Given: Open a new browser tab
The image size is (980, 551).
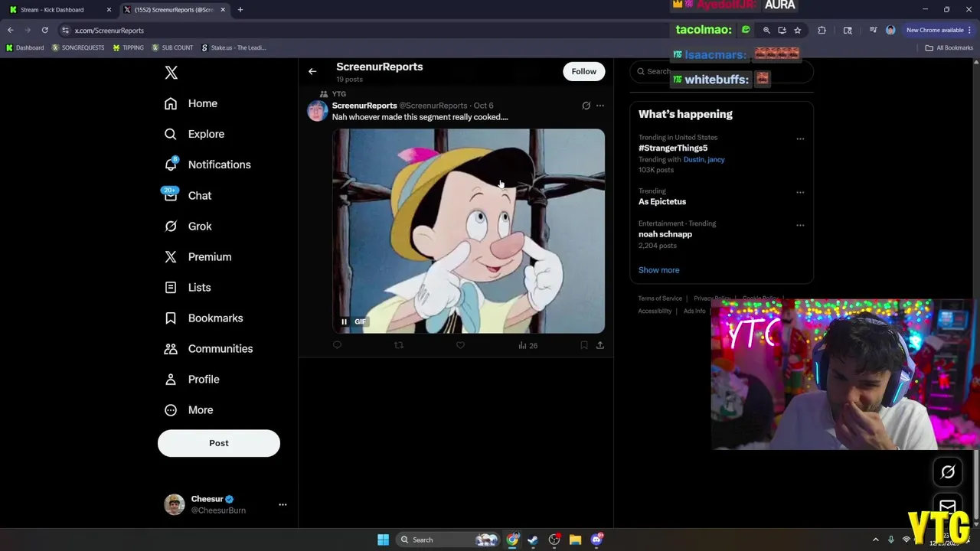Looking at the screenshot, I should [240, 10].
